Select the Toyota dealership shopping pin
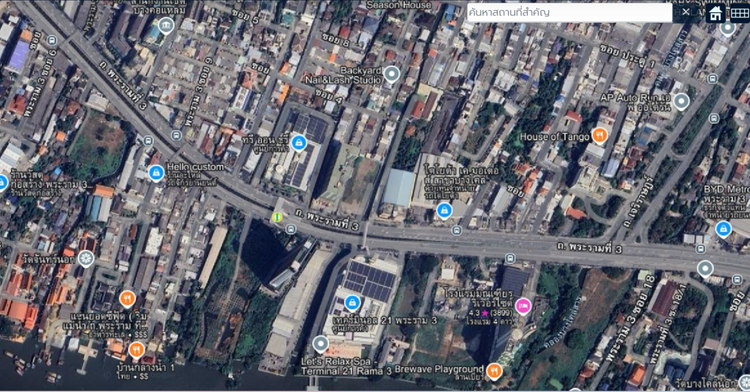 pyautogui.click(x=444, y=210)
